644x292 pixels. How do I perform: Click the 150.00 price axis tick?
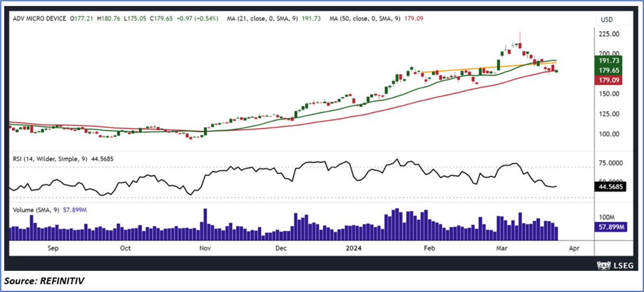tap(609, 94)
